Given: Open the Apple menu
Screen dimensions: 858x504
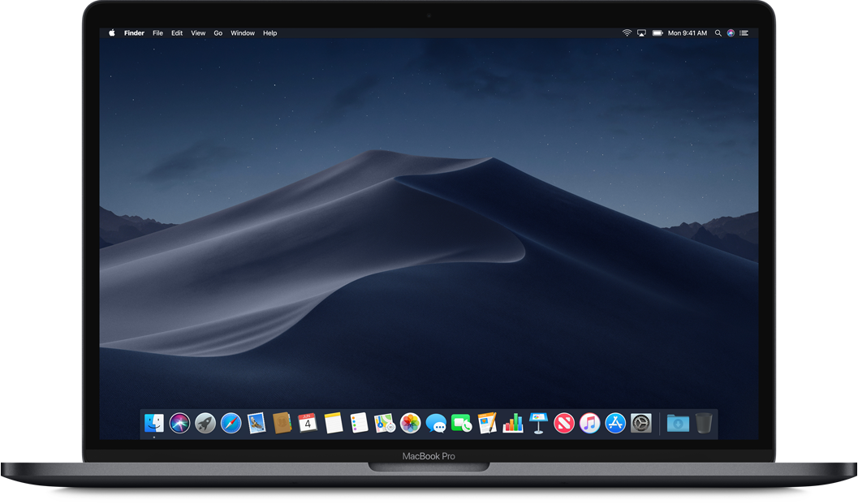Looking at the screenshot, I should (x=112, y=33).
